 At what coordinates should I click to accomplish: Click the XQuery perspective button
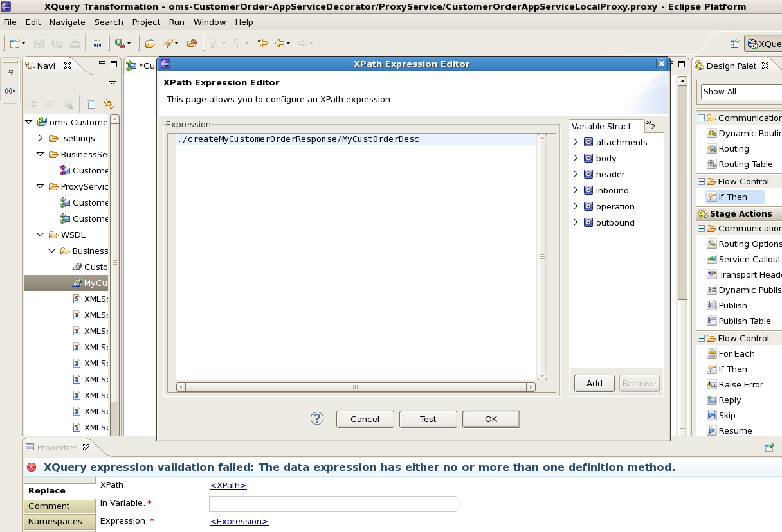[763, 44]
